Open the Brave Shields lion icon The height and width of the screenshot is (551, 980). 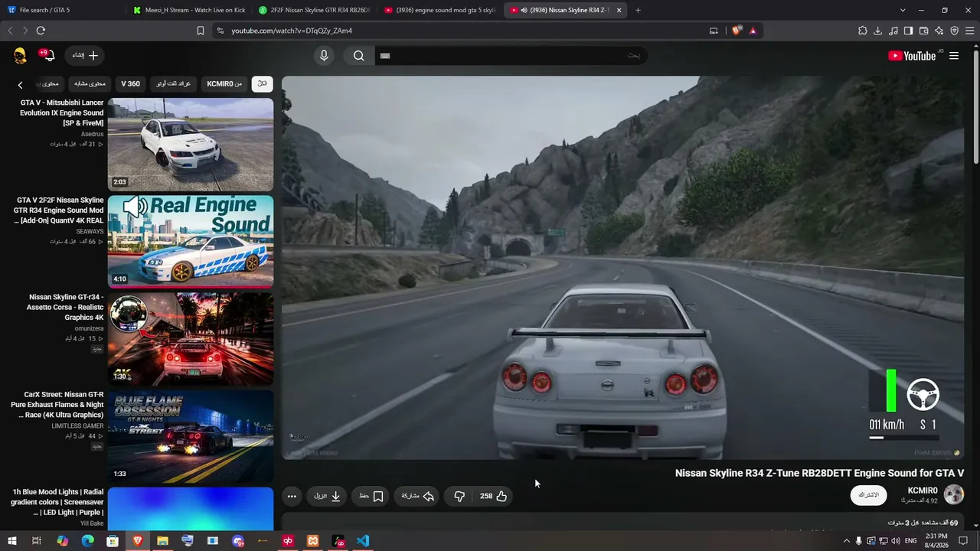pyautogui.click(x=737, y=31)
